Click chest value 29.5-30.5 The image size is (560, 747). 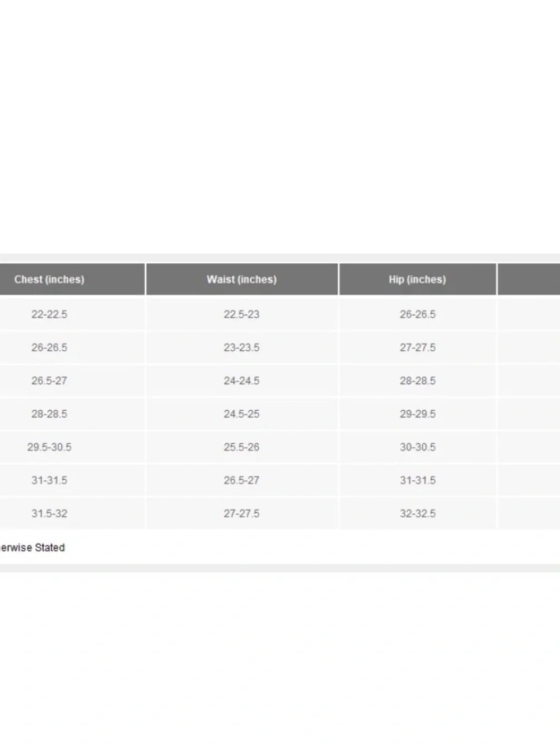coord(72,447)
